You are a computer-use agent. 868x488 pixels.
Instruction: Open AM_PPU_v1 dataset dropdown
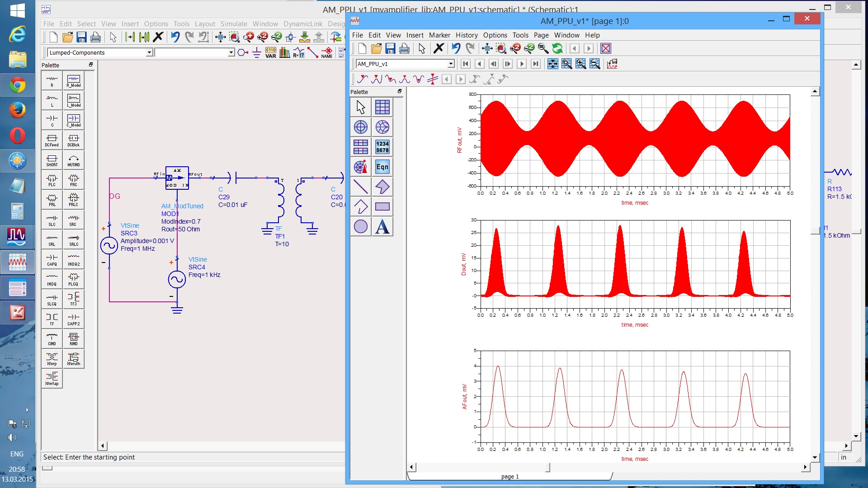click(450, 64)
